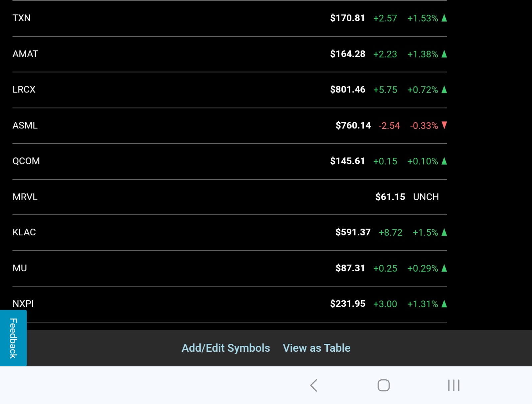Screen dimensions: 532x404
Task: Click the ASML change -2.54
Action: click(x=389, y=126)
